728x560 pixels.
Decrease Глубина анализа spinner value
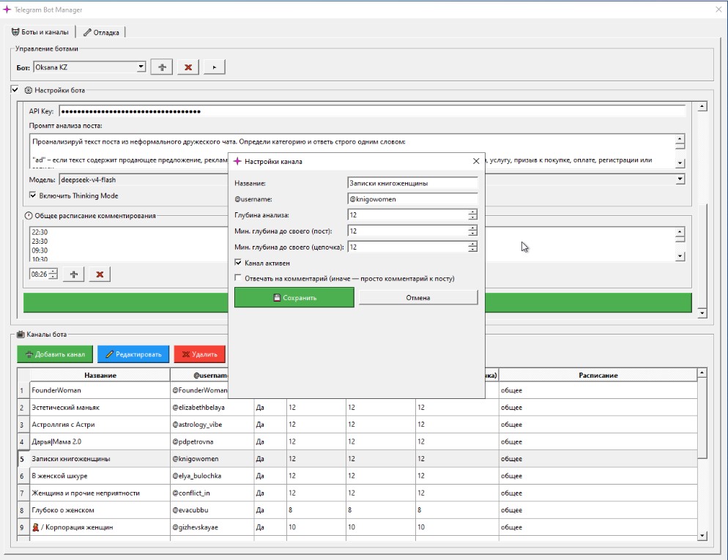pos(472,217)
